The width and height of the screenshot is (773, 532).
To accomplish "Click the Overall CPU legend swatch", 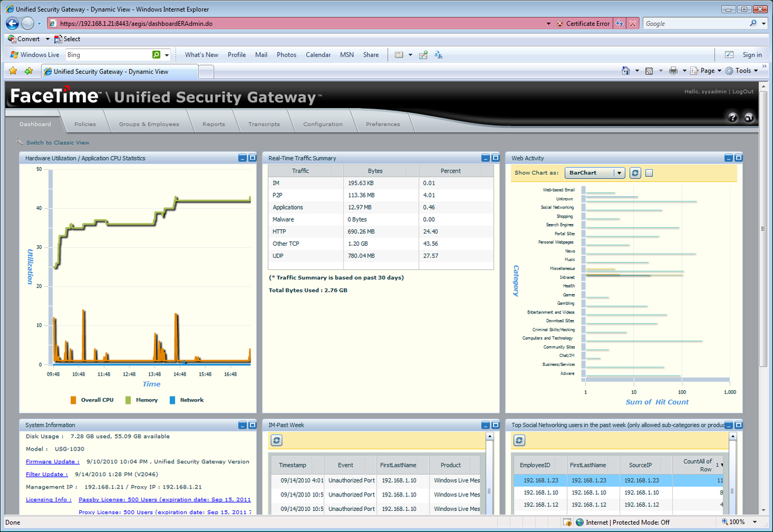I will coord(73,400).
